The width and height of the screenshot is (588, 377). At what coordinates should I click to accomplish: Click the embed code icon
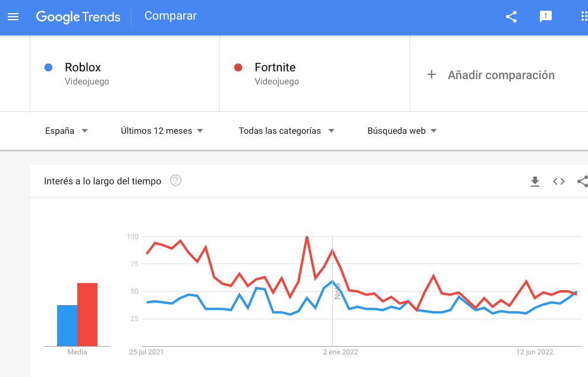[559, 181]
